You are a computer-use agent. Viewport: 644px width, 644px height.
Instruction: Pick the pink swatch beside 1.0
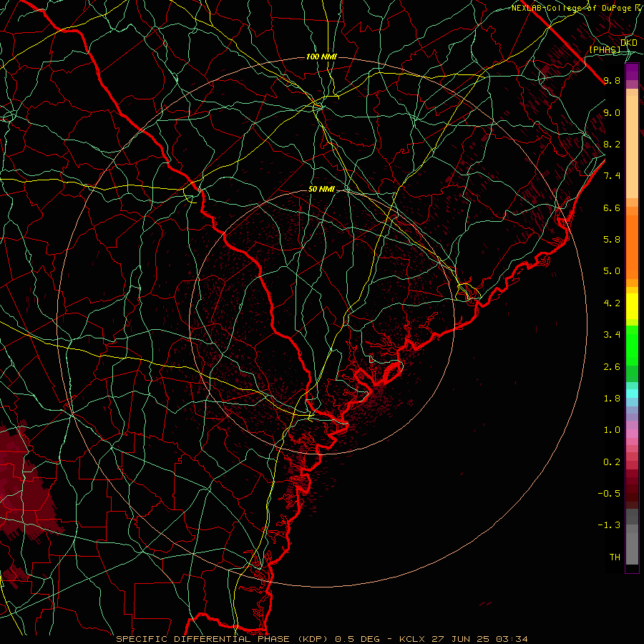click(632, 434)
